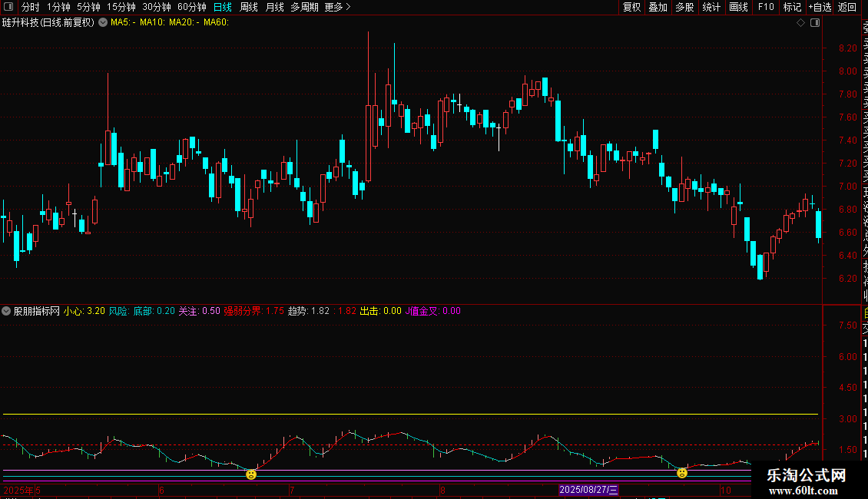Select the 60分钟 period tab
This screenshot has width=868, height=499.
click(191, 7)
